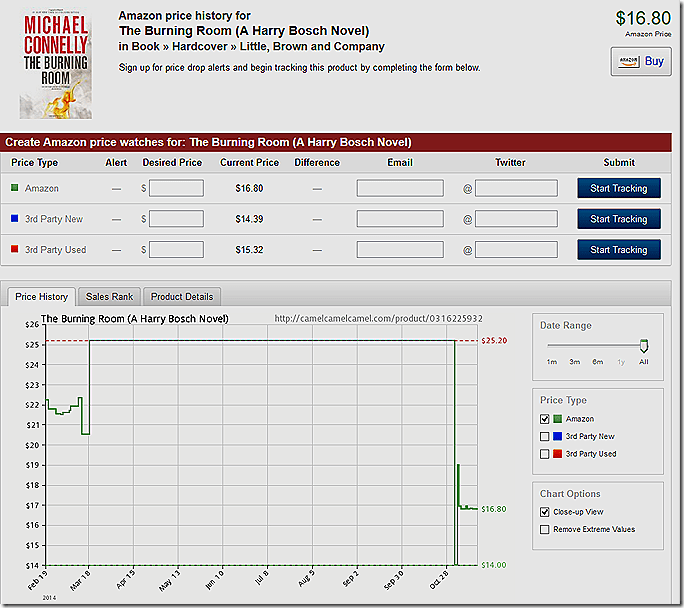Switch to the Sales Rank tab
The image size is (684, 608).
109,297
